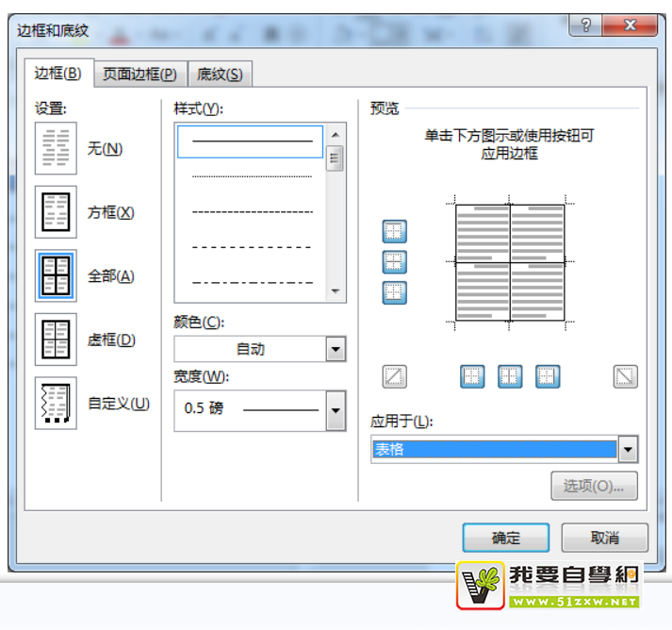The height and width of the screenshot is (630, 672).
Task: Close the 边框和底纹 dialog
Action: click(x=630, y=25)
